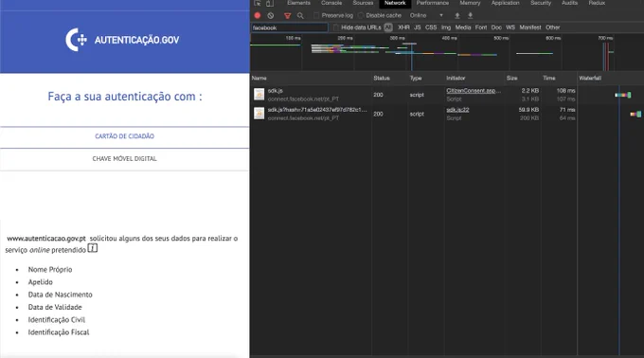Toggle the device toolbar icon
This screenshot has height=358, width=644.
coord(270,3)
